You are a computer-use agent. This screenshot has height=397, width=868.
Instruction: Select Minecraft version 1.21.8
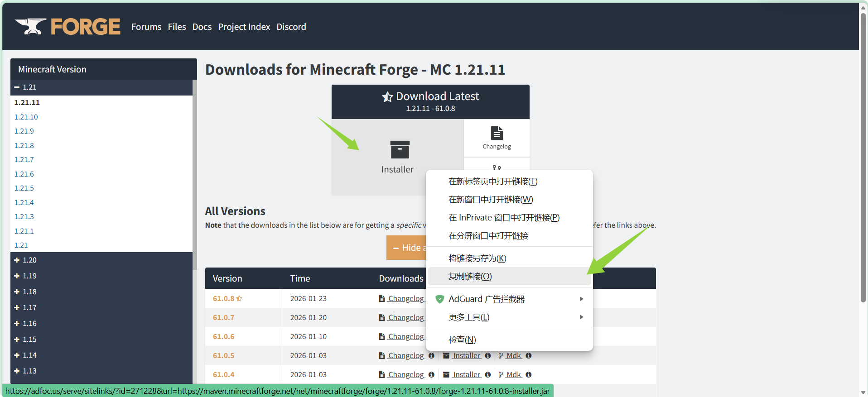click(x=24, y=145)
